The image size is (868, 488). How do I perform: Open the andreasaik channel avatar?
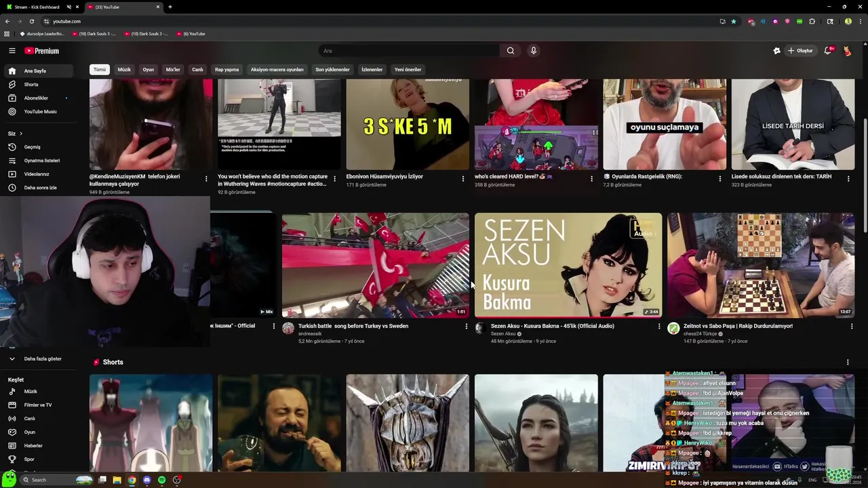tap(288, 329)
